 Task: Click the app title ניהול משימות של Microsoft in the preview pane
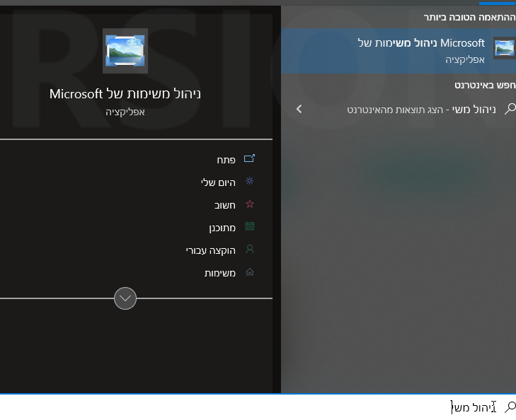coord(125,93)
